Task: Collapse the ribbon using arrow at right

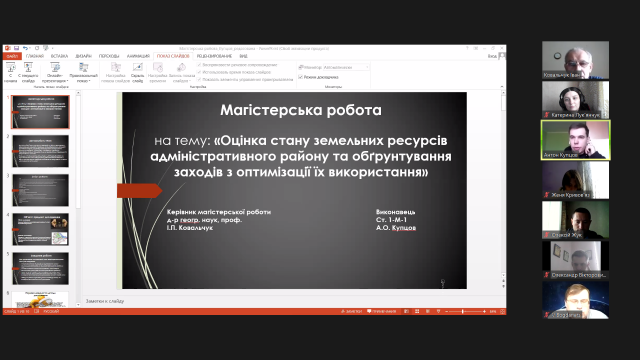Action: [x=502, y=87]
